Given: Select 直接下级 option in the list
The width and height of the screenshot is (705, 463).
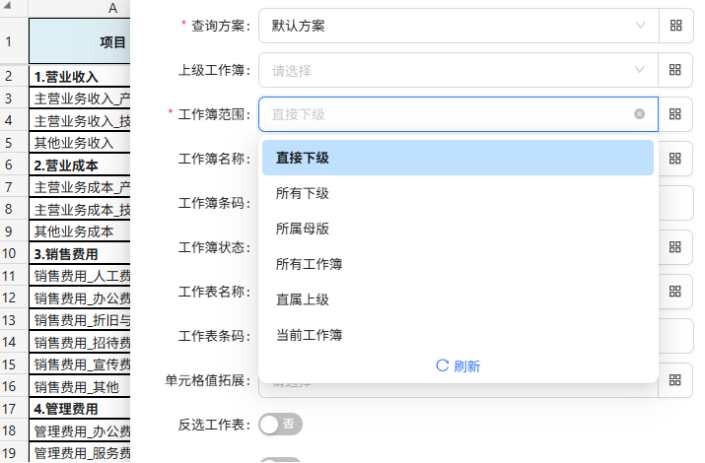Looking at the screenshot, I should 458,158.
